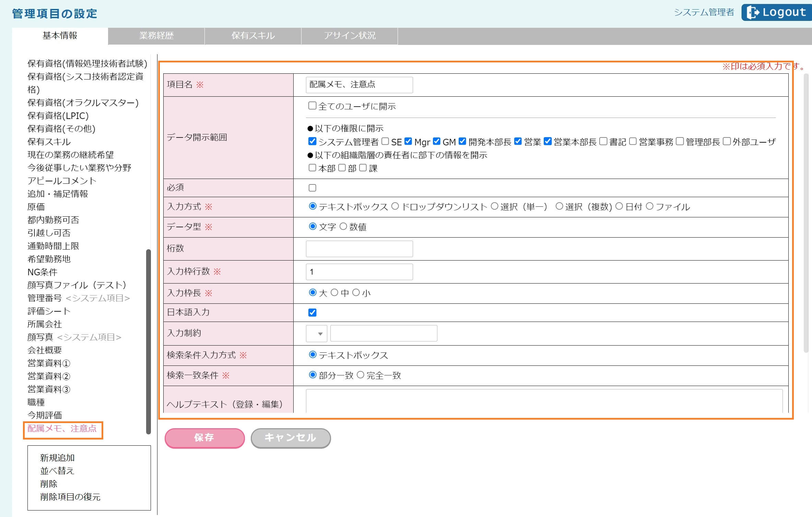Open the 入力制約 dropdown arrow
Screen dimensions: 812x517
(x=320, y=334)
